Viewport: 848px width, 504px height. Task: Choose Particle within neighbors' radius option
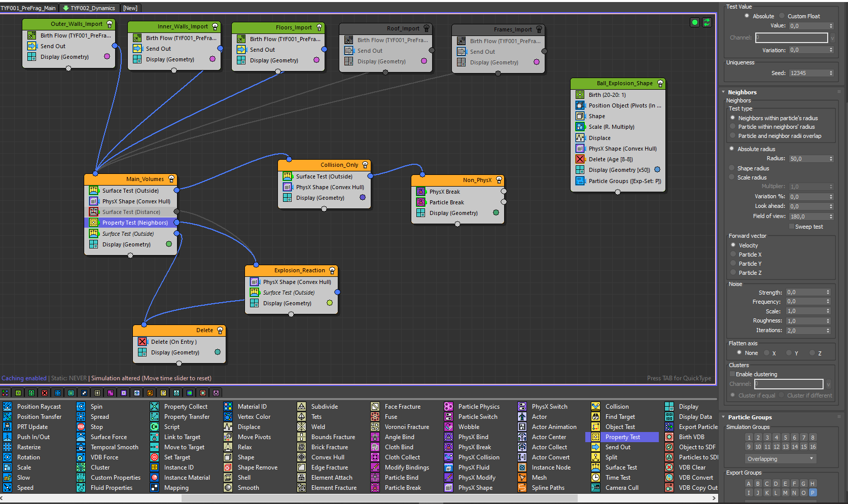(x=732, y=127)
